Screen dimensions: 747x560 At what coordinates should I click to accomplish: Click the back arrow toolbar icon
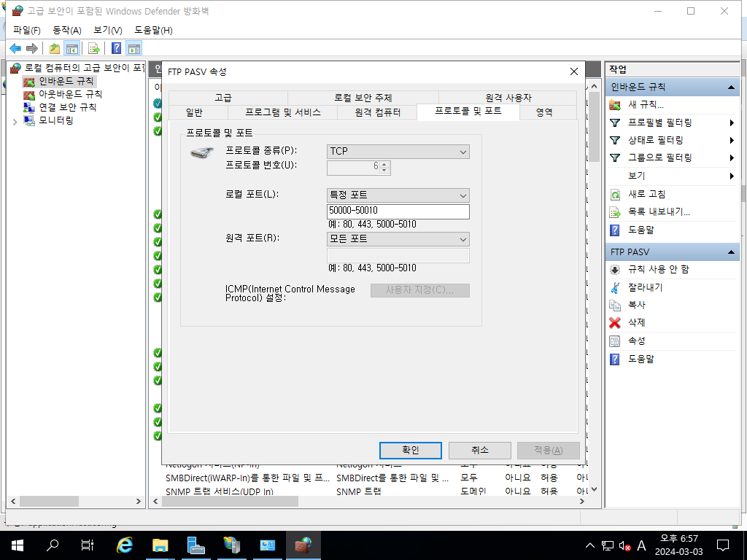click(15, 48)
